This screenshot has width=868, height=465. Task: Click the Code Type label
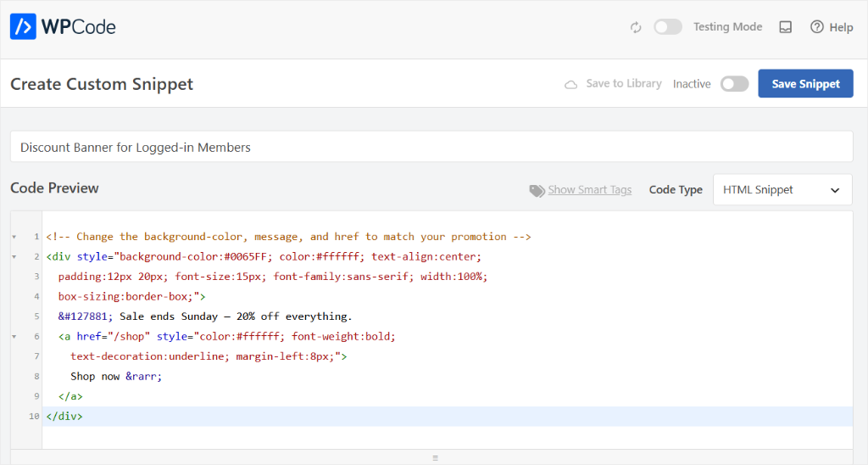[x=676, y=189]
